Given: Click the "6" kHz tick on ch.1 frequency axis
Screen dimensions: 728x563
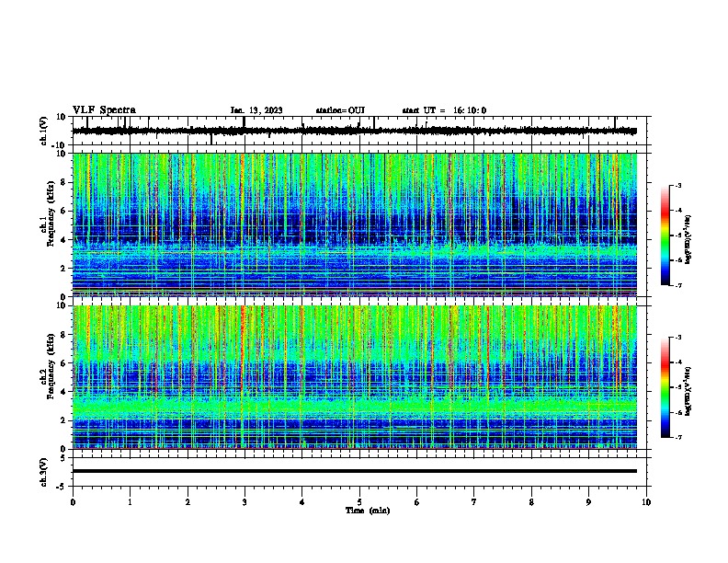Looking at the screenshot, I should point(64,211).
